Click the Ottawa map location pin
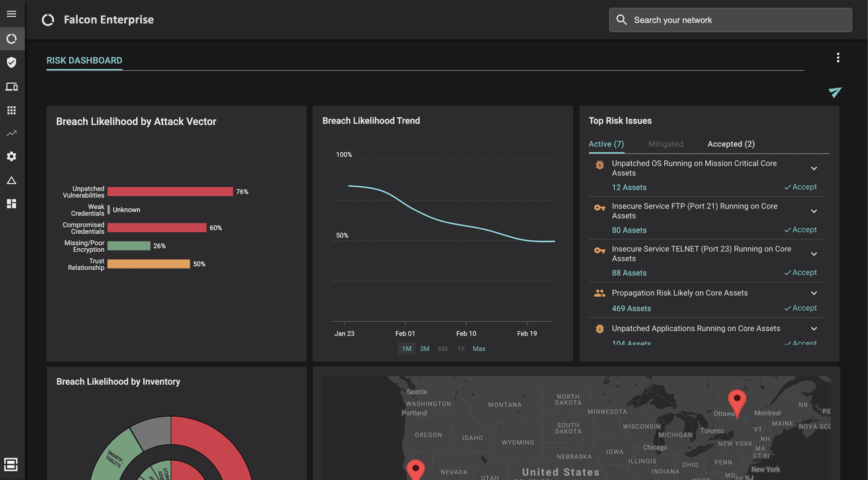This screenshot has height=480, width=868. (x=737, y=402)
